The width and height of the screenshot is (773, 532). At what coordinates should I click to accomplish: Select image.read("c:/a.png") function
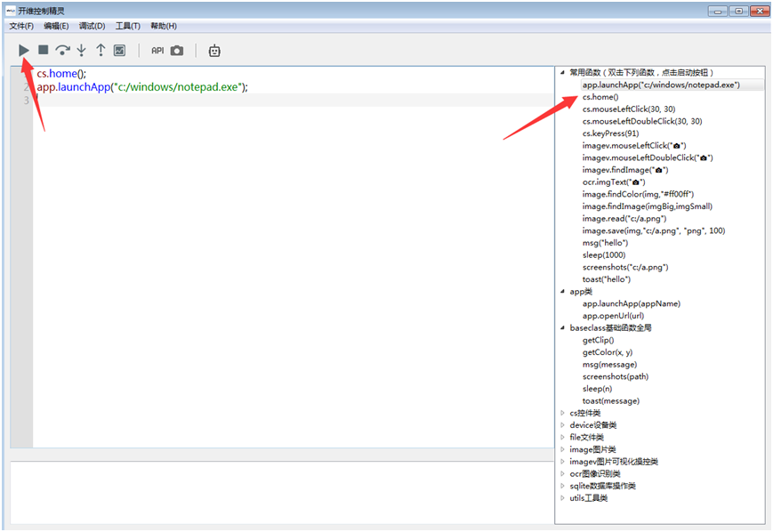624,219
